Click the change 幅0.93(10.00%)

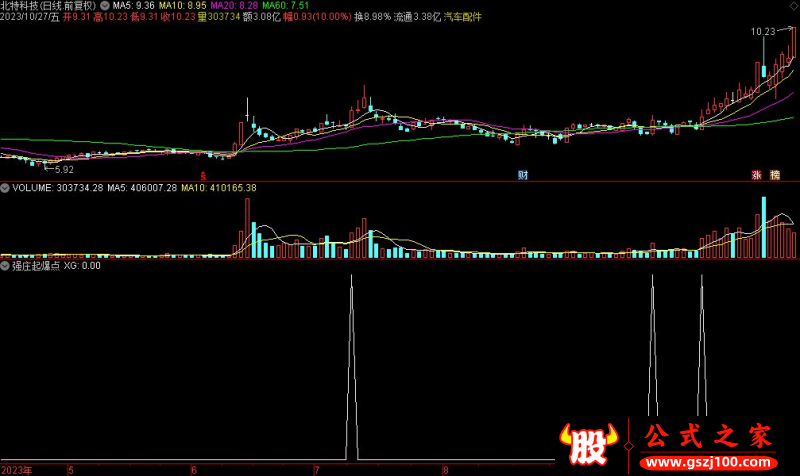click(x=317, y=17)
